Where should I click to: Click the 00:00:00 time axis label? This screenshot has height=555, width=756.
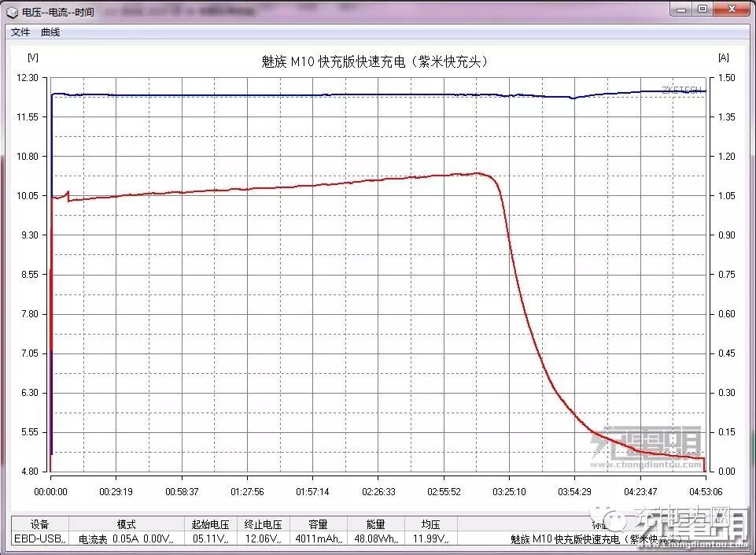tap(50, 492)
